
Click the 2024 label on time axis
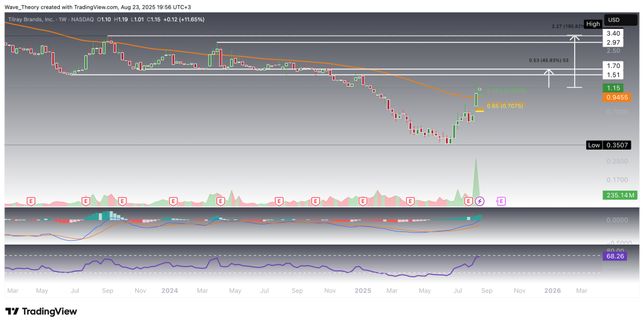pyautogui.click(x=170, y=290)
